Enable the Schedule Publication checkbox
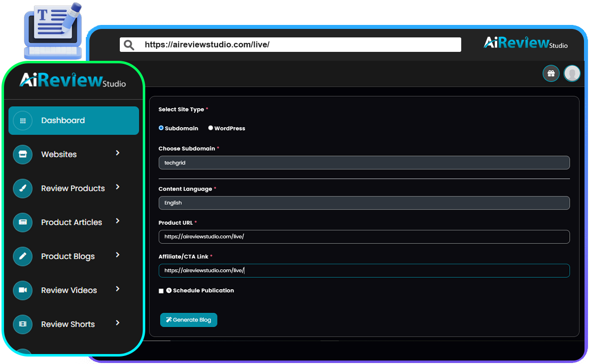 pyautogui.click(x=161, y=291)
